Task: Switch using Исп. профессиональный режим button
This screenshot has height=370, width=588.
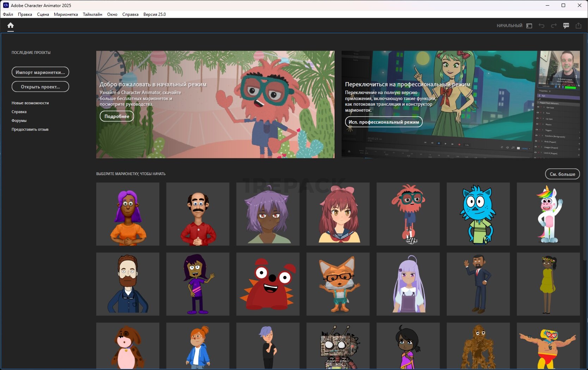Action: tap(384, 122)
